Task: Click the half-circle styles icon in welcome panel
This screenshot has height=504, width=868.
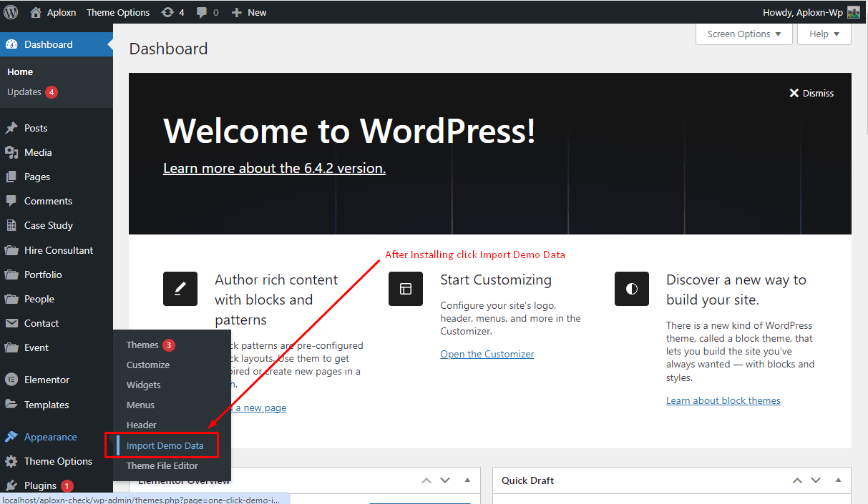Action: click(632, 289)
